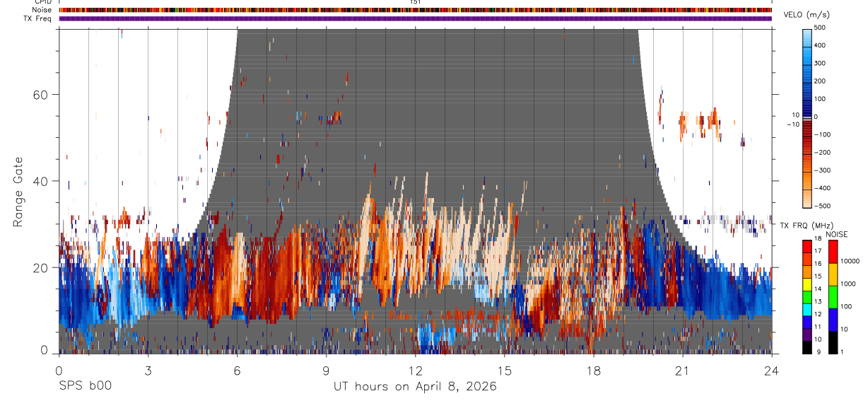Click the '-100' value on velocity scale
868x401 pixels.
(821, 134)
